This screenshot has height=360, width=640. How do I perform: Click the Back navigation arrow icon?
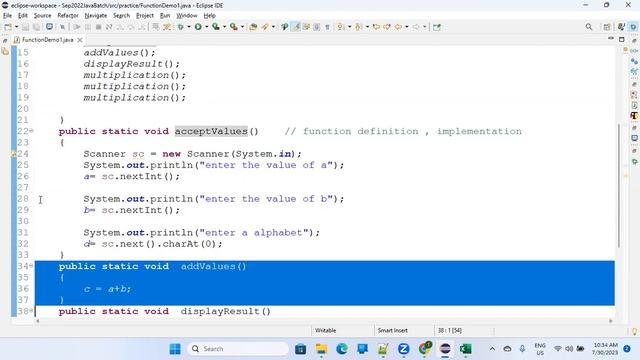(398, 27)
